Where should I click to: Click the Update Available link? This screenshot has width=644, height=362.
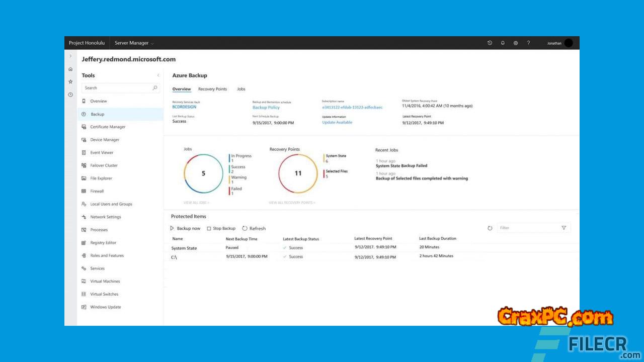(x=337, y=123)
